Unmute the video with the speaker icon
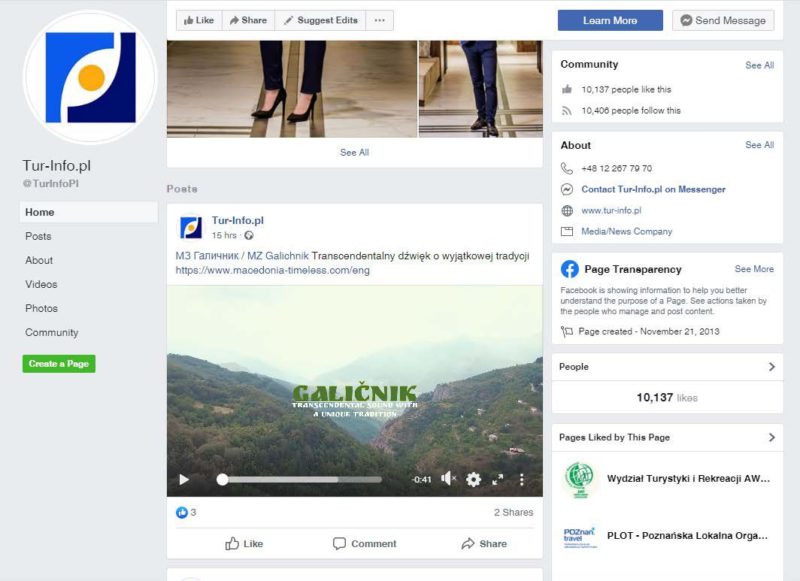 (448, 479)
